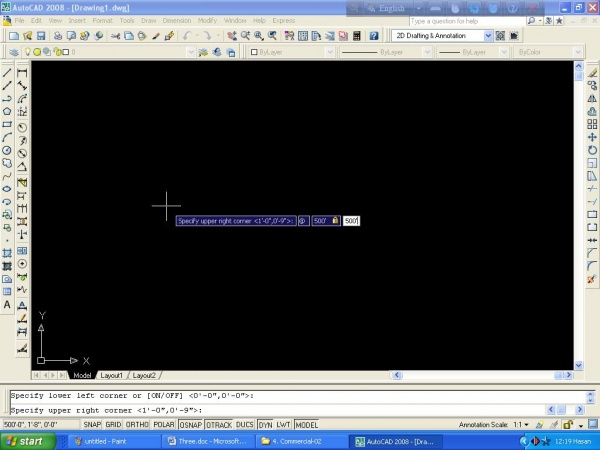Select the Polygon draw tool

pos(7,111)
